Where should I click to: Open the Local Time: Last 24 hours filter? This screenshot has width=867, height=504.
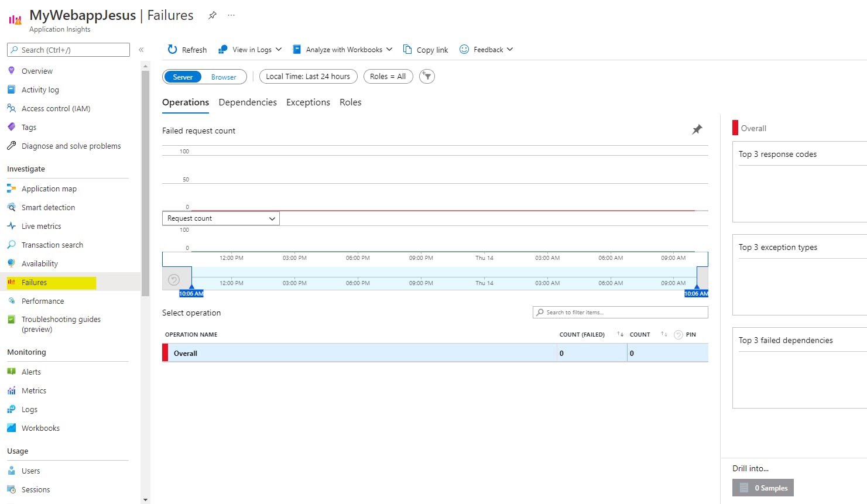(x=308, y=77)
